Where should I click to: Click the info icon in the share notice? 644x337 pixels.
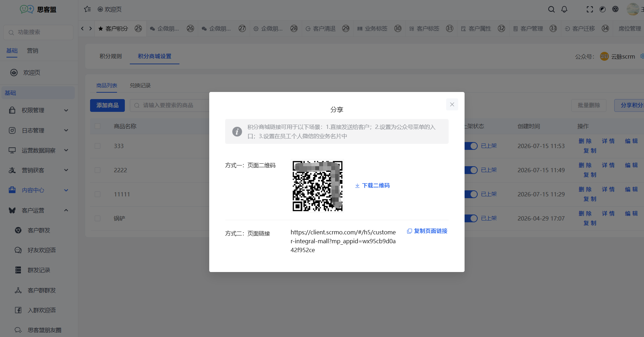(237, 131)
